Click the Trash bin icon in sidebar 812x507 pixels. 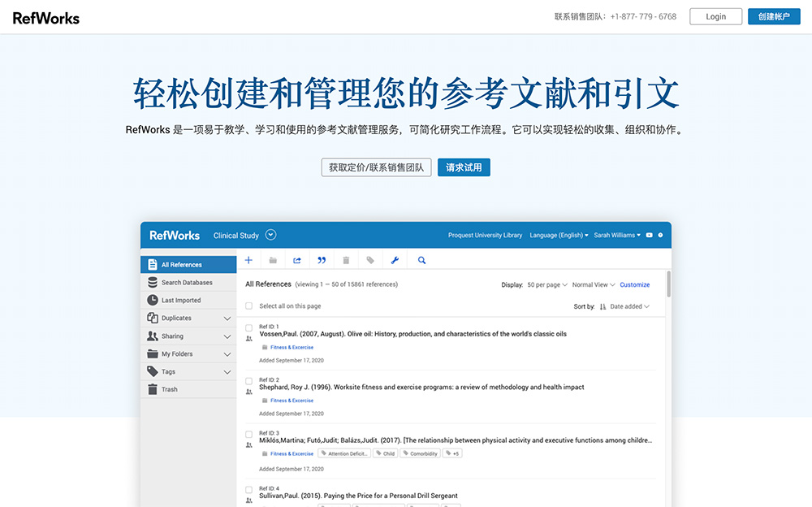pyautogui.click(x=153, y=389)
